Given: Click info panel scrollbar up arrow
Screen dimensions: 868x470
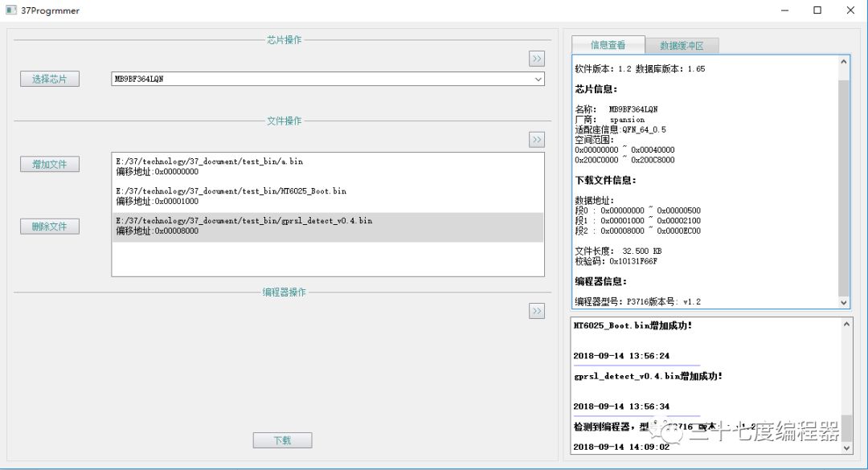Looking at the screenshot, I should [844, 62].
